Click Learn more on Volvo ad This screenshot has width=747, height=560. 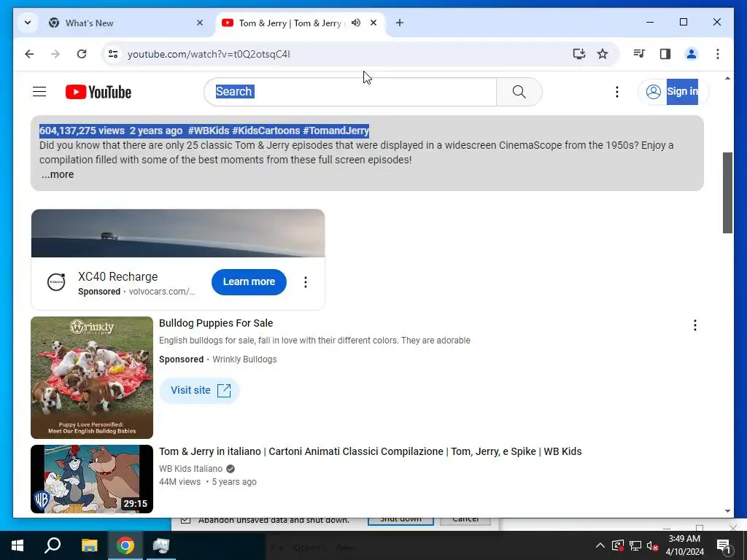click(x=249, y=282)
